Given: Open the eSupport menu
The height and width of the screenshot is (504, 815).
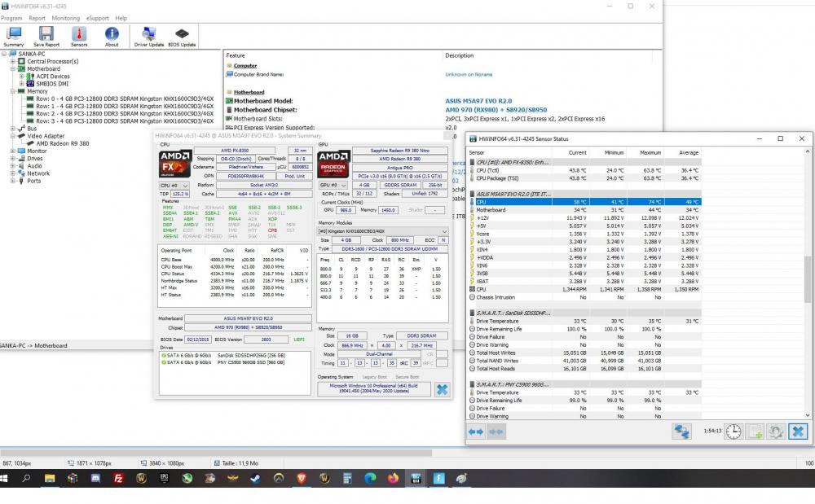Looking at the screenshot, I should (x=98, y=18).
